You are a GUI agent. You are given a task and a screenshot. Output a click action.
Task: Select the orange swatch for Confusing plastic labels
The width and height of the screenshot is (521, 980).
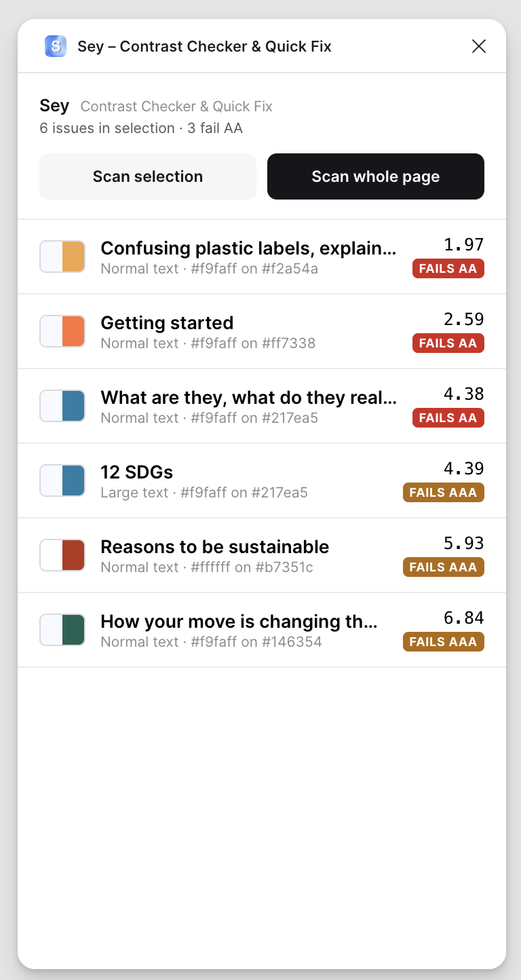tap(62, 257)
